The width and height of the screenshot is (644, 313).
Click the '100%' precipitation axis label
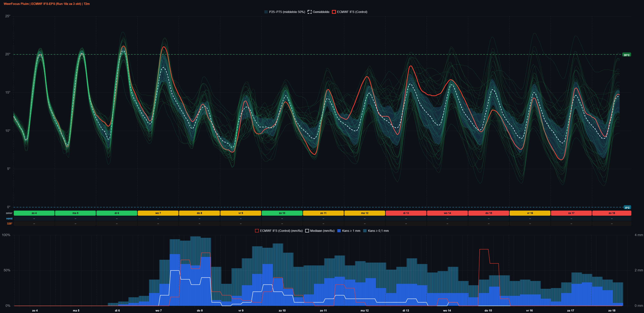click(6, 235)
